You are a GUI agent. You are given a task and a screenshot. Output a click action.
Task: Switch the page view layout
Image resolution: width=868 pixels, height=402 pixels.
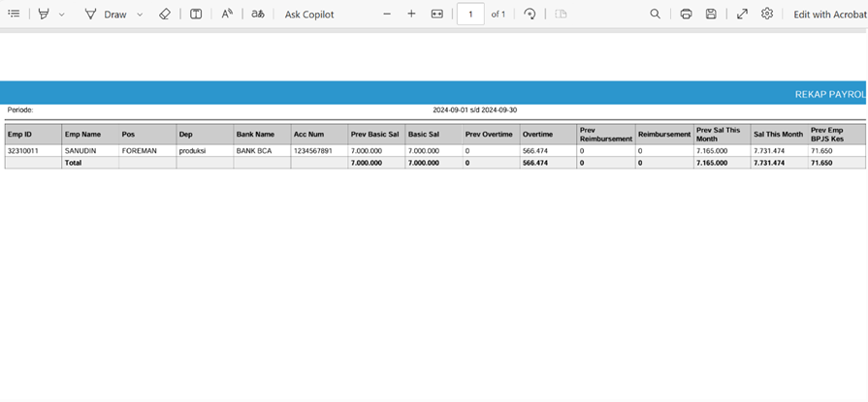pos(561,15)
